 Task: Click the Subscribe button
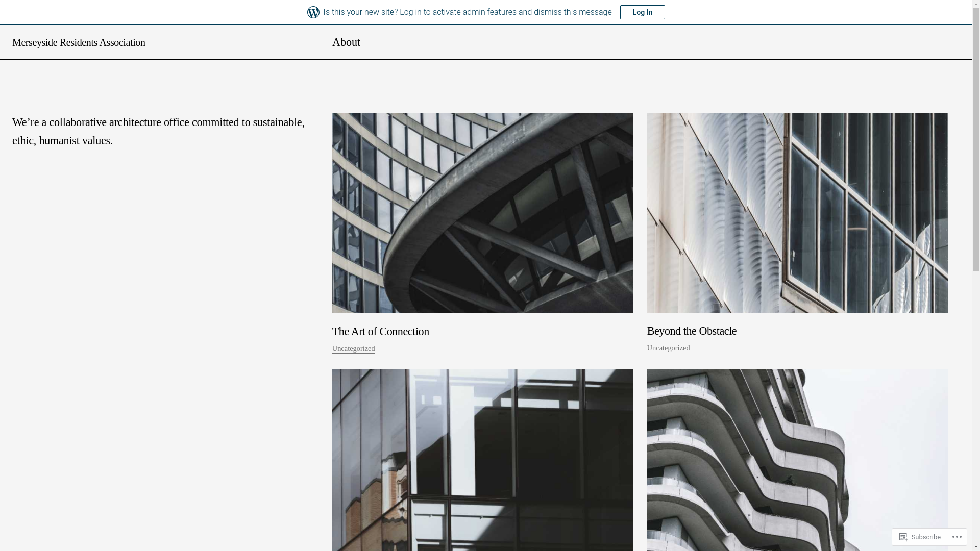(920, 537)
